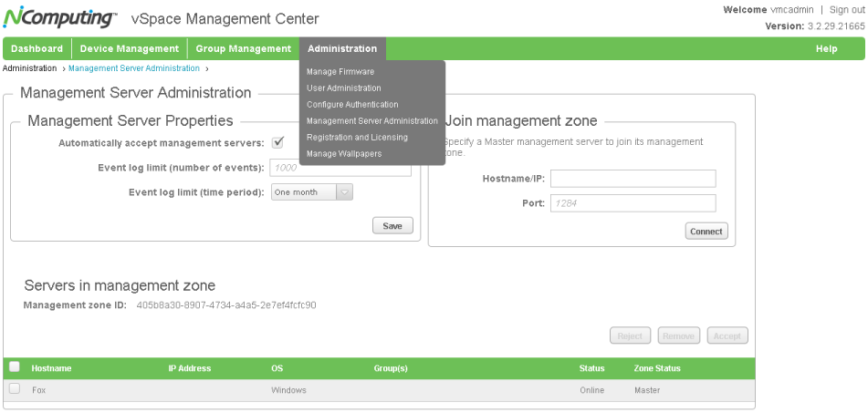Open the Help menu
Screen dimensions: 868x413
(826, 48)
